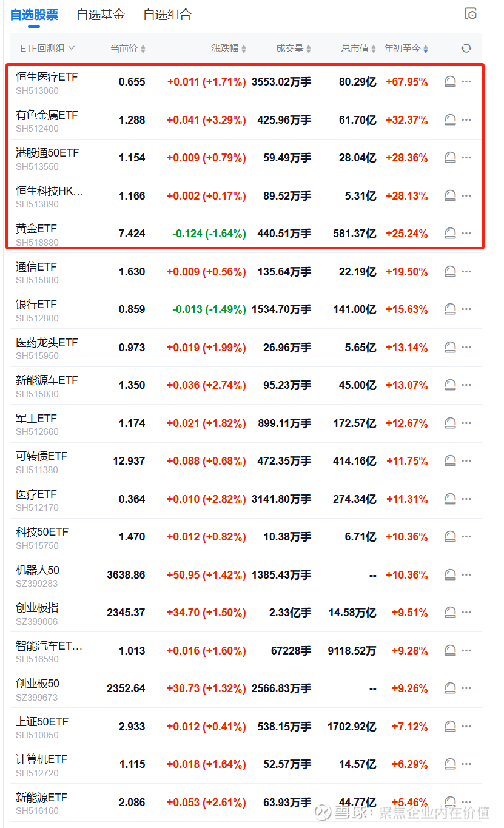Refresh the watchlist quotes
This screenshot has width=504, height=828.
(x=466, y=49)
